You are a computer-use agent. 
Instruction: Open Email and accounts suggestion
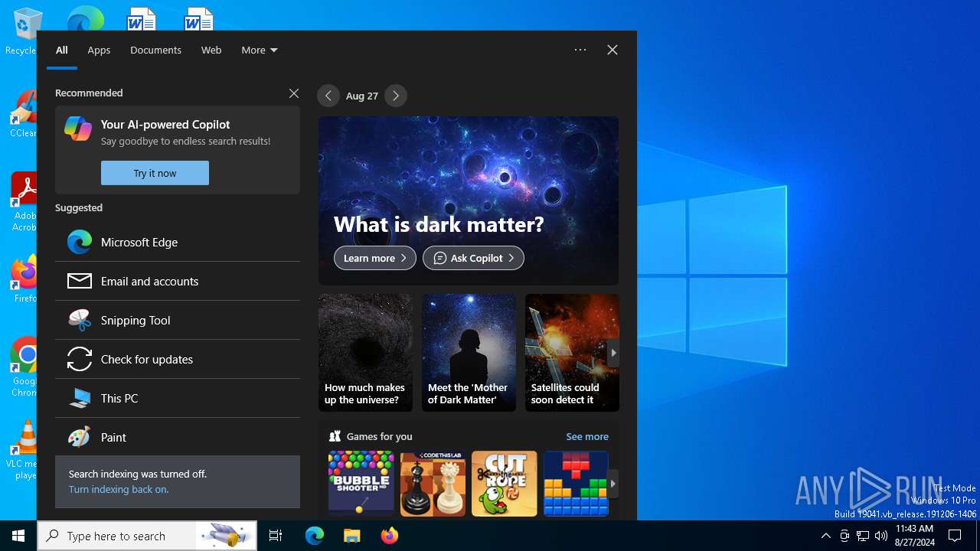178,281
